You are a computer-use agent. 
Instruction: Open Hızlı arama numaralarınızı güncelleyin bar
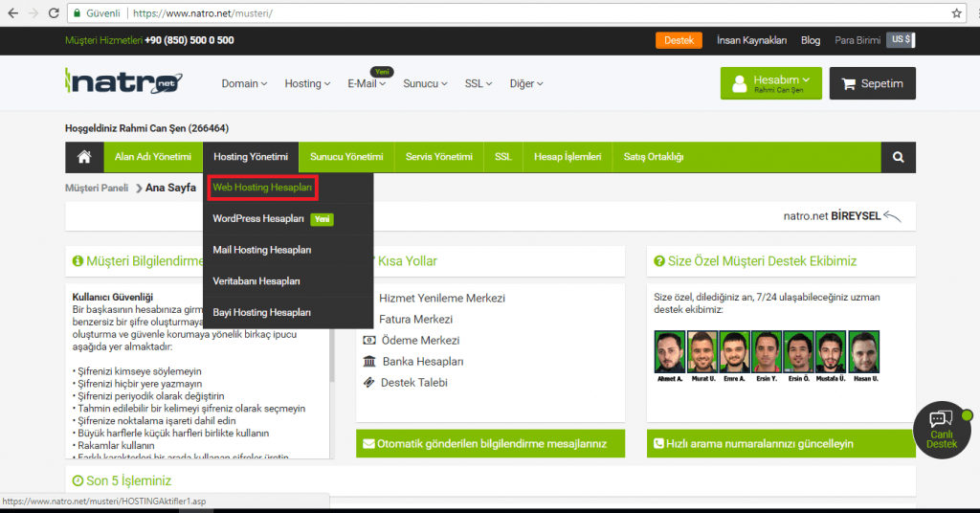point(781,444)
